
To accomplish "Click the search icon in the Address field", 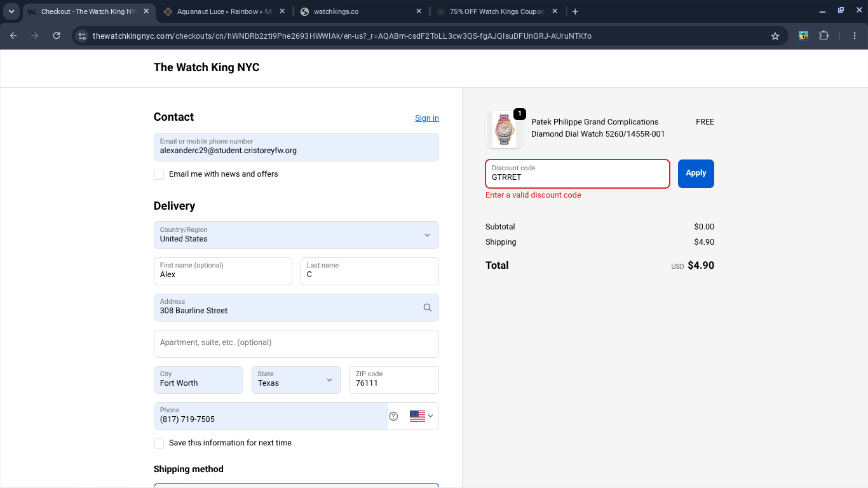I will tap(428, 308).
